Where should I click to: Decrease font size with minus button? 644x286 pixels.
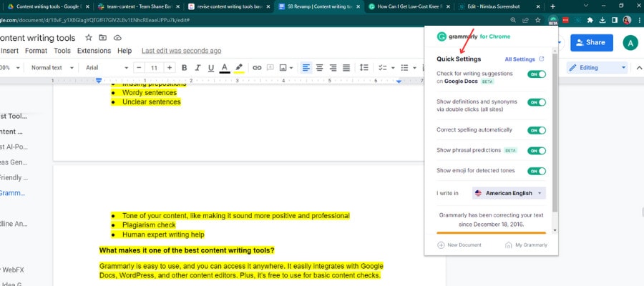click(140, 68)
